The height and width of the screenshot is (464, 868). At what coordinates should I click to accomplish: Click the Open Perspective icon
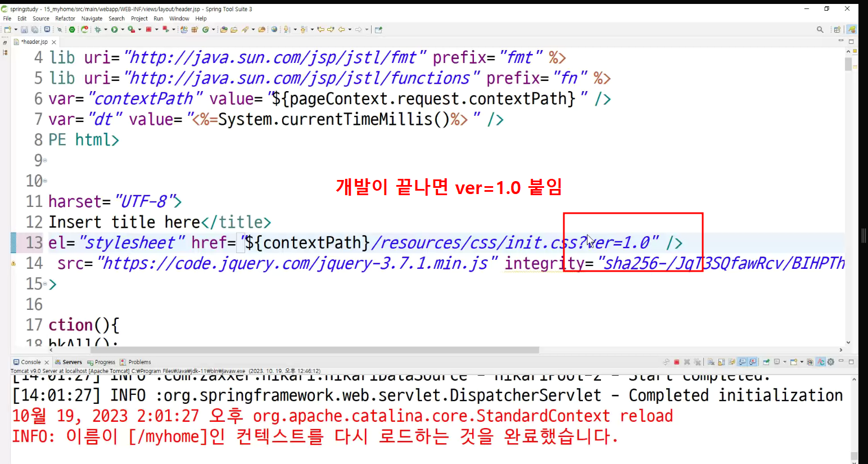838,29
